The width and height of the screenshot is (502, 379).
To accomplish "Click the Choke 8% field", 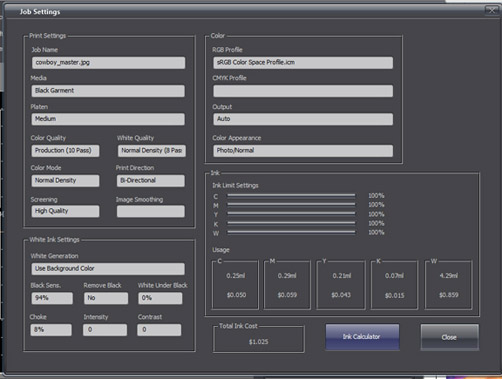I will pos(51,330).
